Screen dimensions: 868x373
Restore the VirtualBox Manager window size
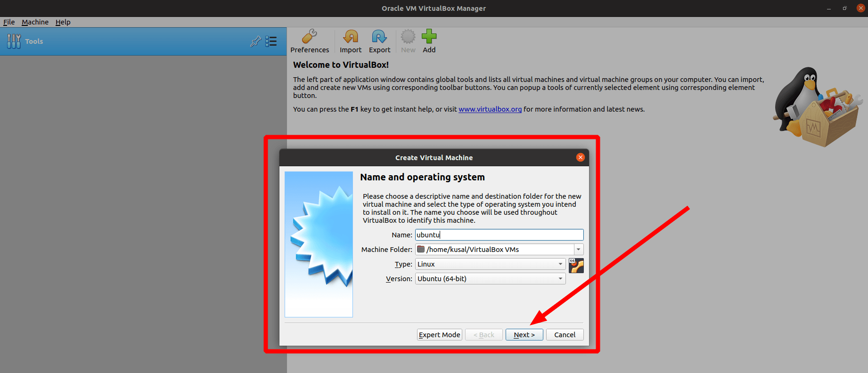click(x=844, y=8)
